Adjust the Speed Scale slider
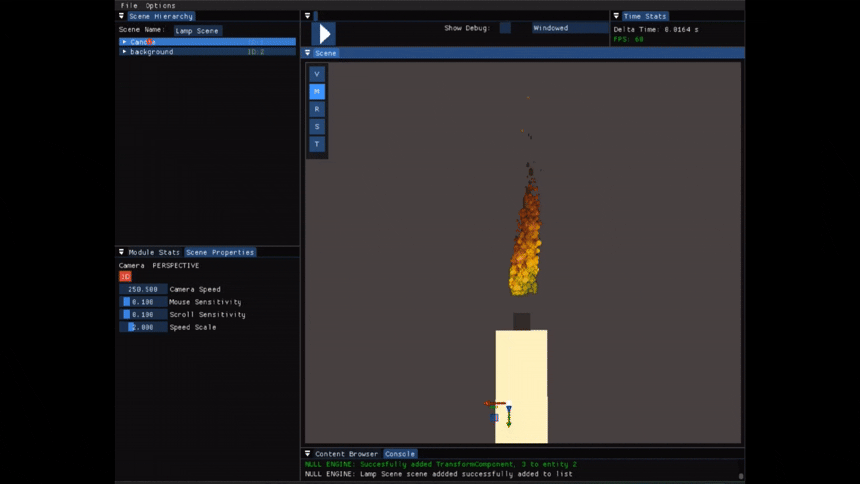Screen dimensions: 860x484 pyautogui.click(x=143, y=327)
